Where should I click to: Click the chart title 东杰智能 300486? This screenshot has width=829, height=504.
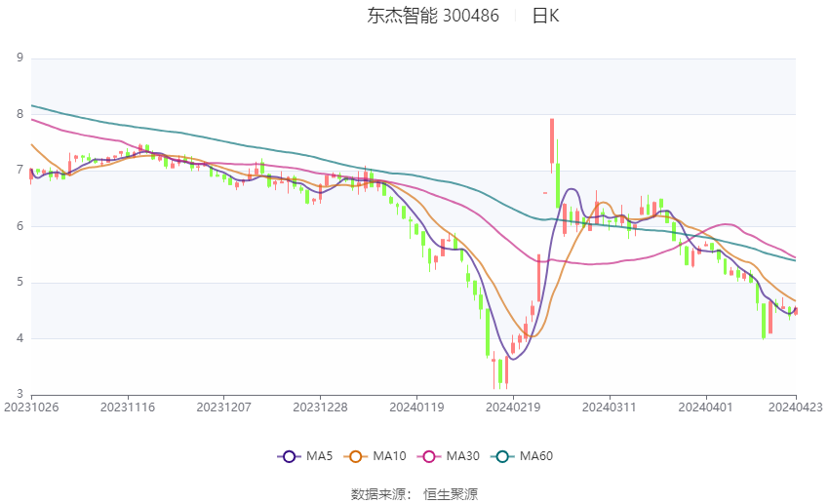coord(433,16)
